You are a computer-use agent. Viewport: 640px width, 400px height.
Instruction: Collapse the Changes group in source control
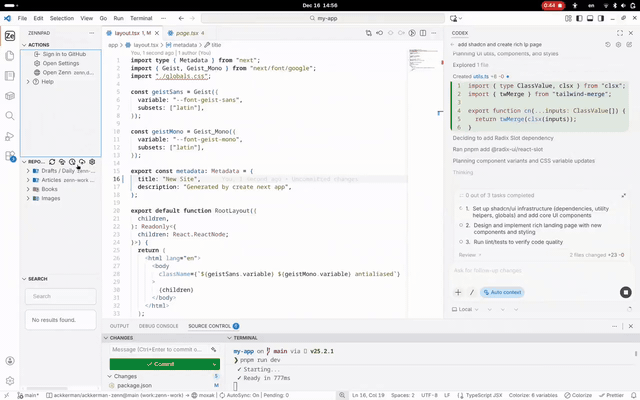coord(110,376)
